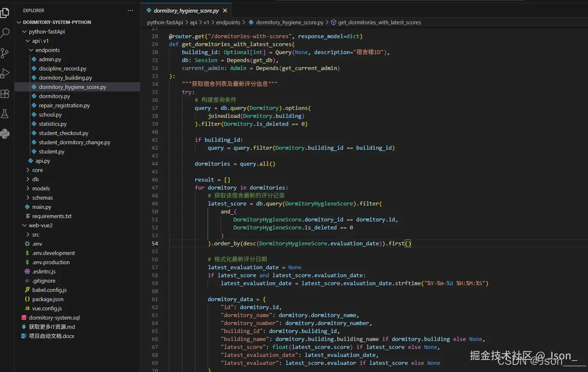Expand the models folder
588x372 pixels.
41,189
